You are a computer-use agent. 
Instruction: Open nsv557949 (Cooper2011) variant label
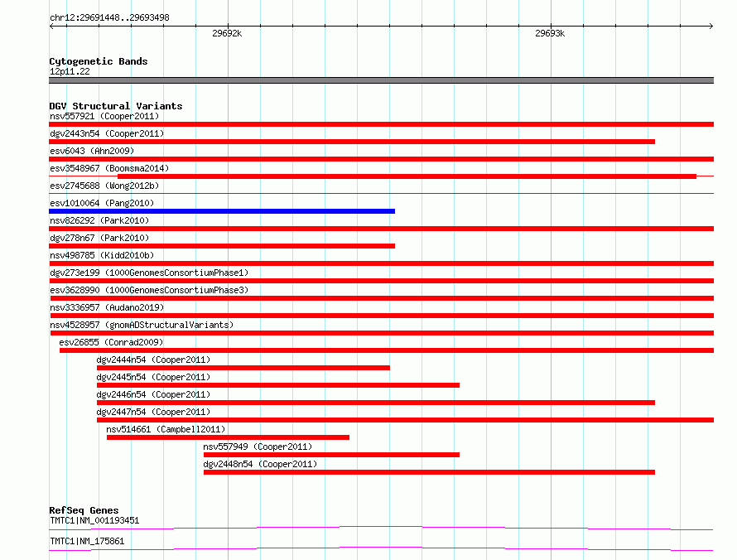pyautogui.click(x=258, y=447)
